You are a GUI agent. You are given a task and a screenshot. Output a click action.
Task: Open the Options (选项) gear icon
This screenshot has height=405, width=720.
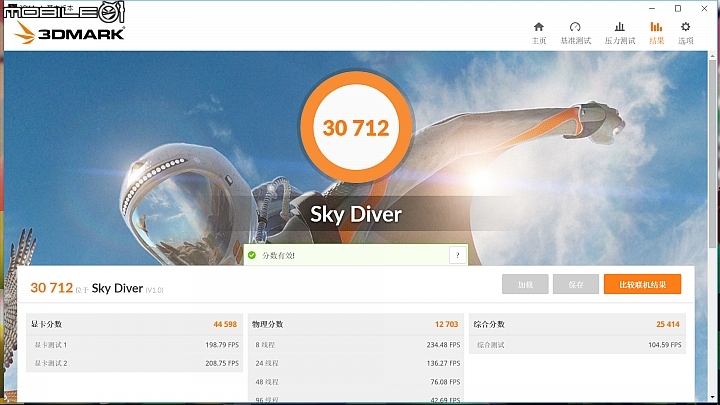[x=685, y=27]
